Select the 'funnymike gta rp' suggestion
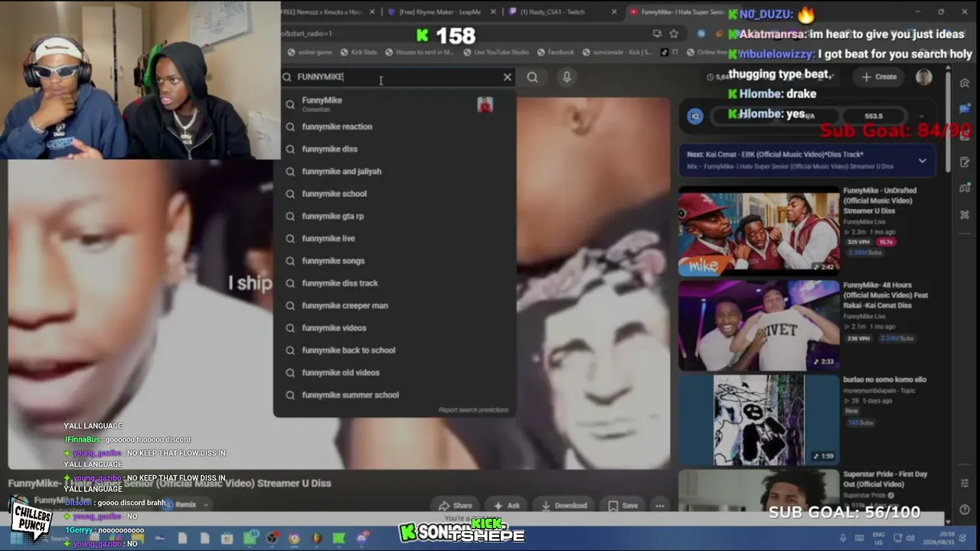 click(x=394, y=216)
